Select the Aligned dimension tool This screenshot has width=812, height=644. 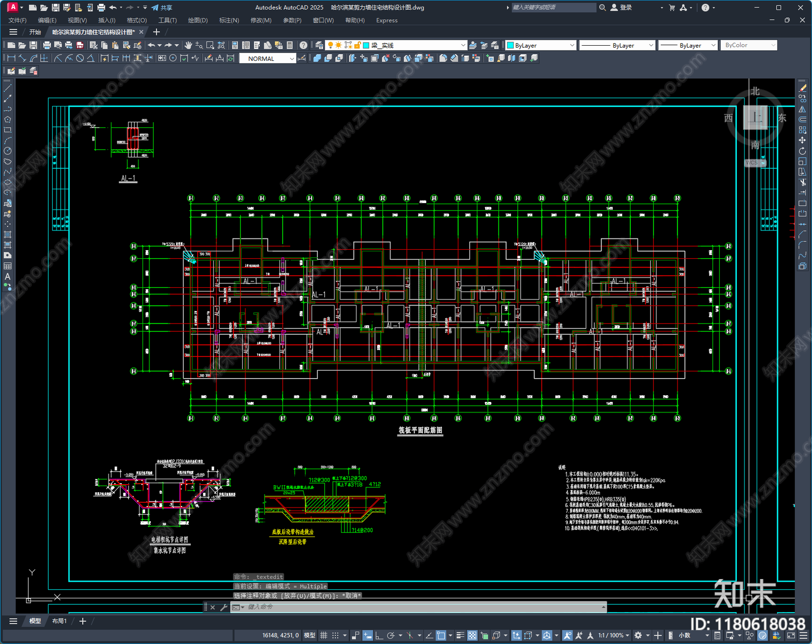point(22,58)
